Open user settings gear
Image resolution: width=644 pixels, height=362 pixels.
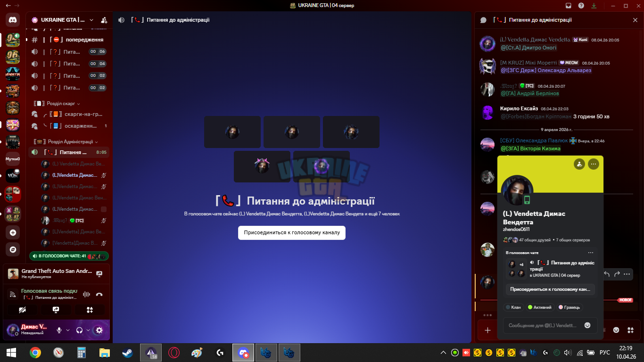click(x=99, y=330)
